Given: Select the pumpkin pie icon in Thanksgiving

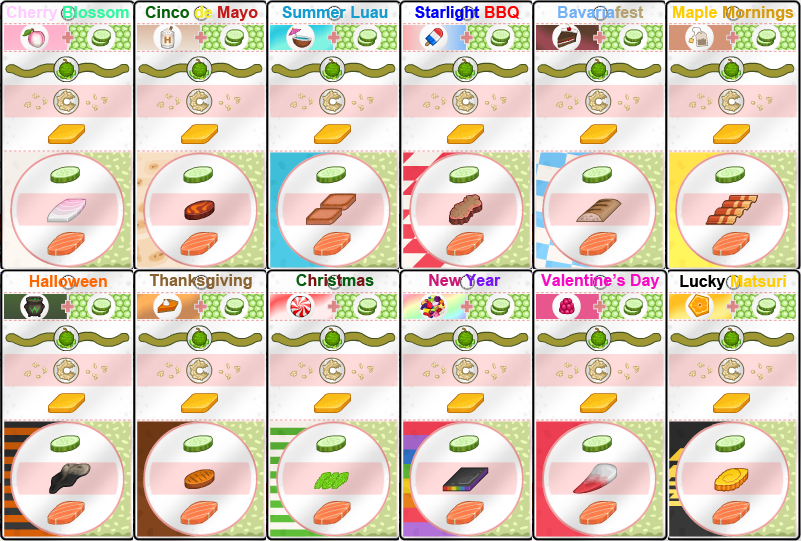Looking at the screenshot, I should (167, 307).
